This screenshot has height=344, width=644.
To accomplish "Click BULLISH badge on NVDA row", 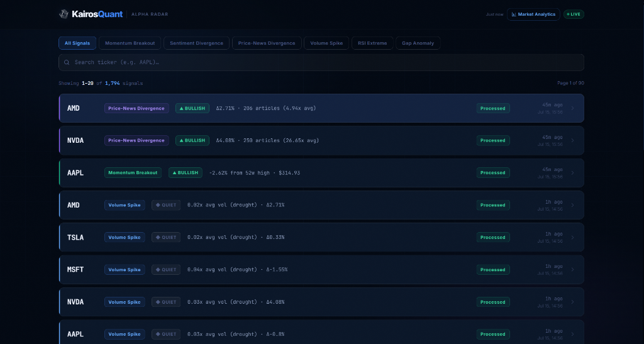I will (192, 140).
